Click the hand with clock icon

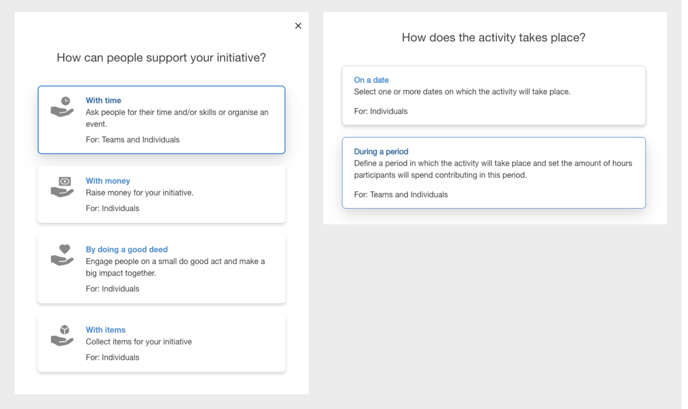pyautogui.click(x=62, y=107)
